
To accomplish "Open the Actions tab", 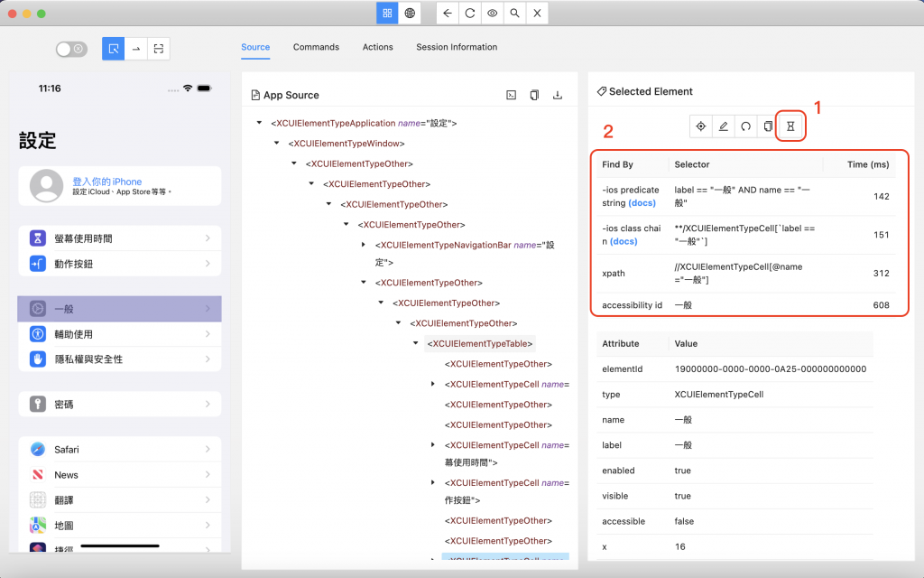I will 378,47.
